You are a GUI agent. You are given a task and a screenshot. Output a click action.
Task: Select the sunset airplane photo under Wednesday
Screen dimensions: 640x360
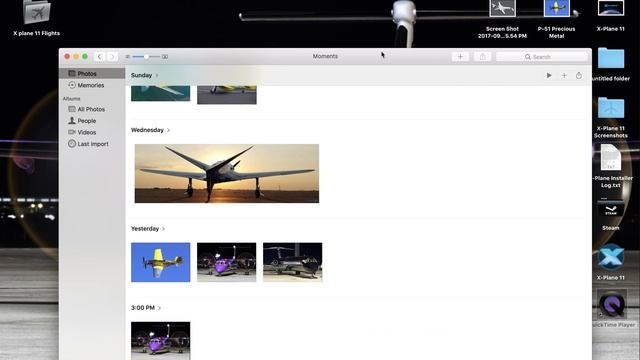(227, 173)
